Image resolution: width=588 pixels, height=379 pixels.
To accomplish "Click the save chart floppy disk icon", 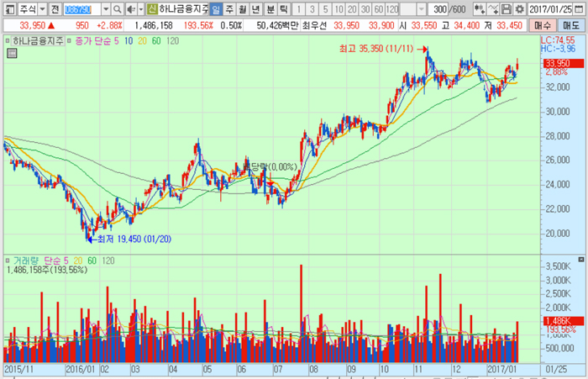I will coord(507,8).
